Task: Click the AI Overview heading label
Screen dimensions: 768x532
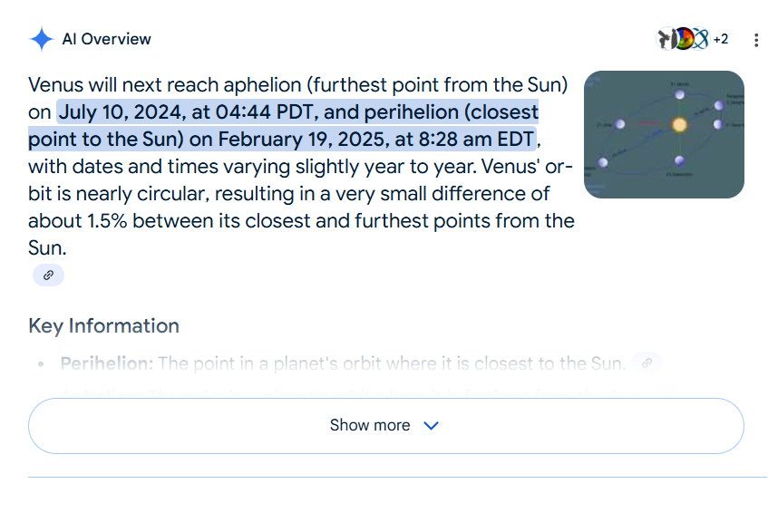Action: point(106,39)
